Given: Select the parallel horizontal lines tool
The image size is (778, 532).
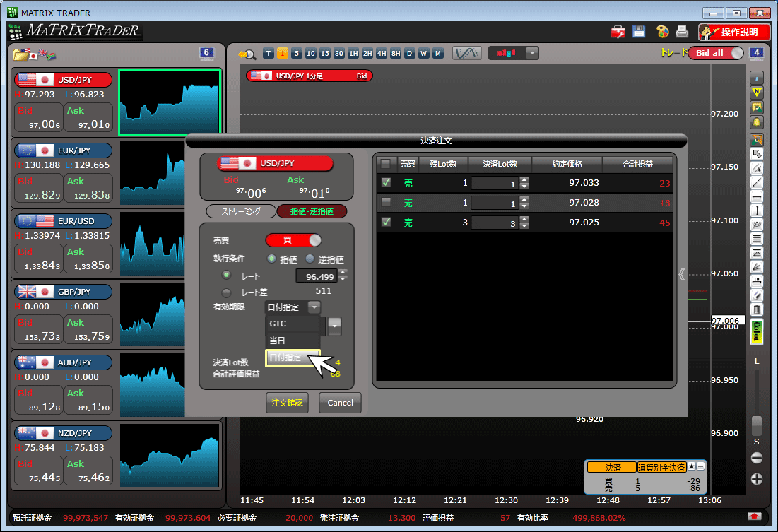Looking at the screenshot, I should coord(756,240).
